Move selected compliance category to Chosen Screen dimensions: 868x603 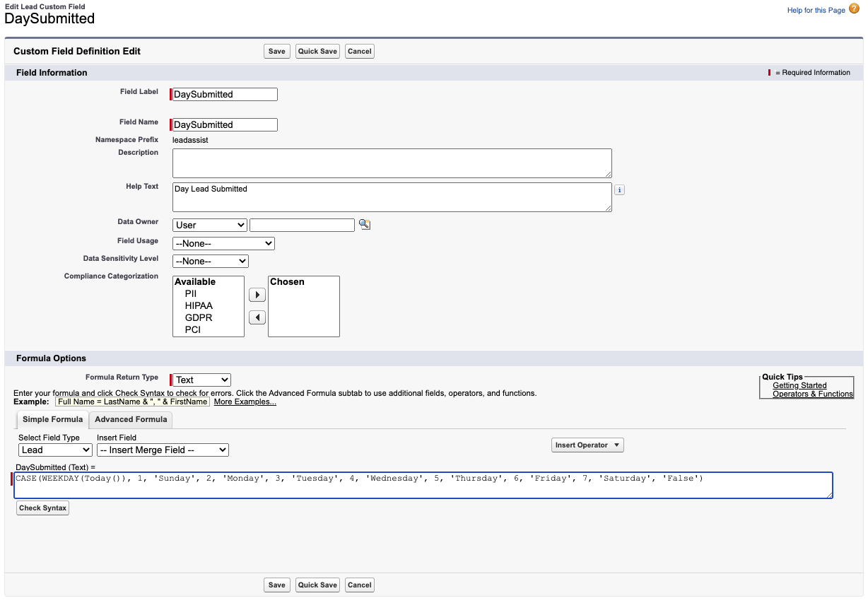click(257, 295)
